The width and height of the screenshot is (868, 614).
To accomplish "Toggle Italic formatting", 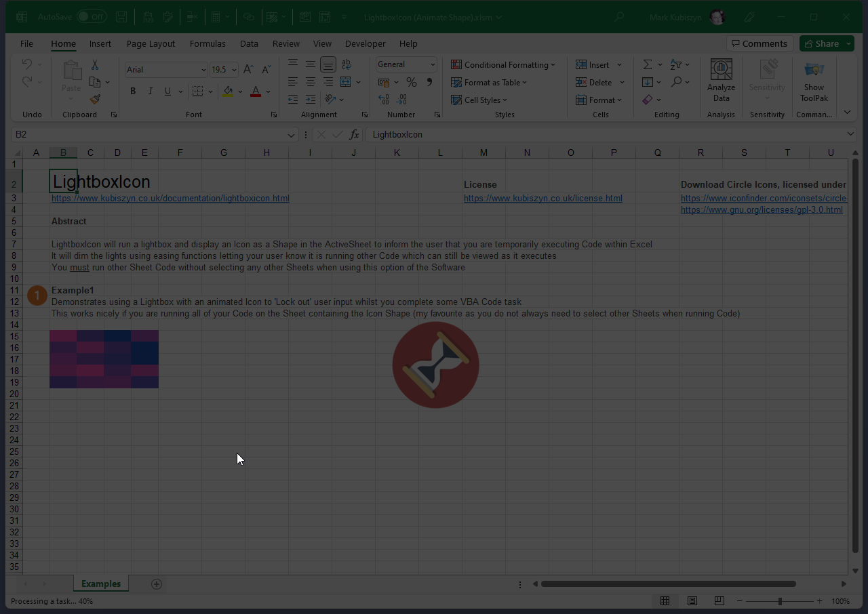I will coord(150,91).
